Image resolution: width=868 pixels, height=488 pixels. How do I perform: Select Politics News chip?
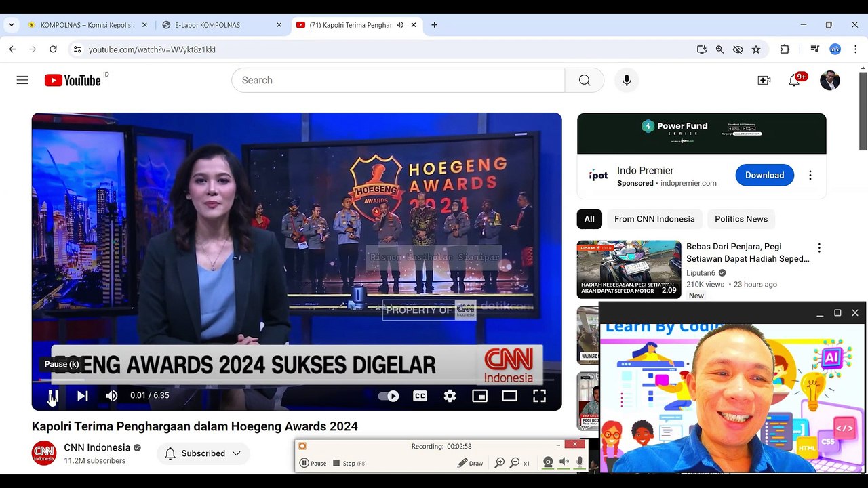coord(741,219)
